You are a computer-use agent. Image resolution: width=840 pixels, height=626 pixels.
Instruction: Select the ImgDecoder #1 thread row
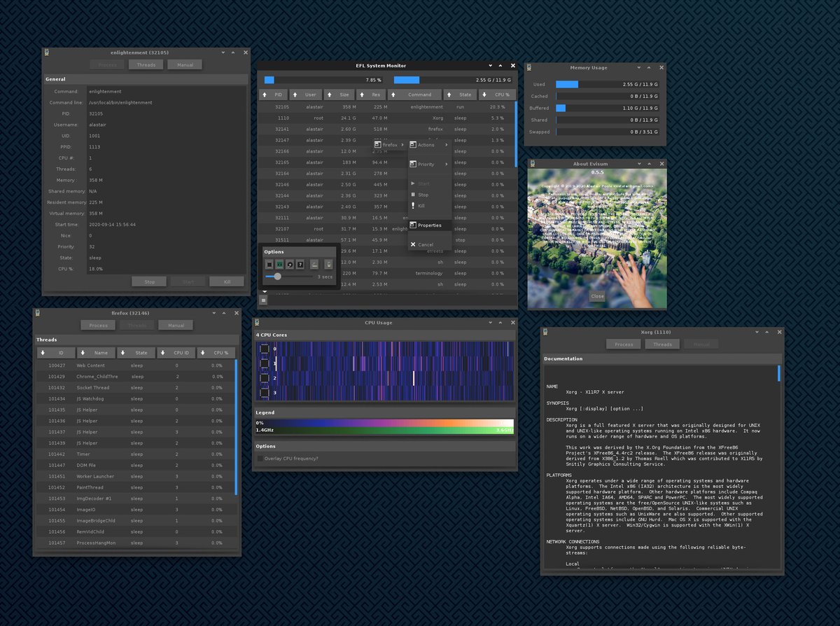(x=135, y=499)
